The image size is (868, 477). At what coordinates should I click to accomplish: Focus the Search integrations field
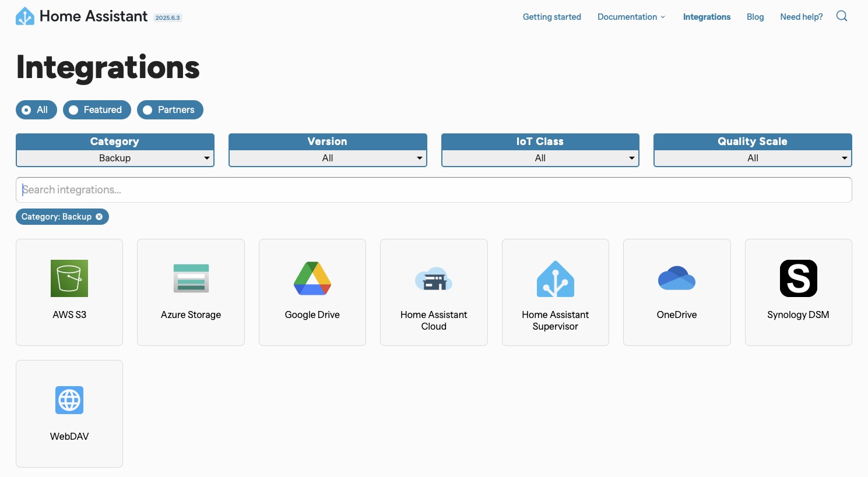click(434, 190)
